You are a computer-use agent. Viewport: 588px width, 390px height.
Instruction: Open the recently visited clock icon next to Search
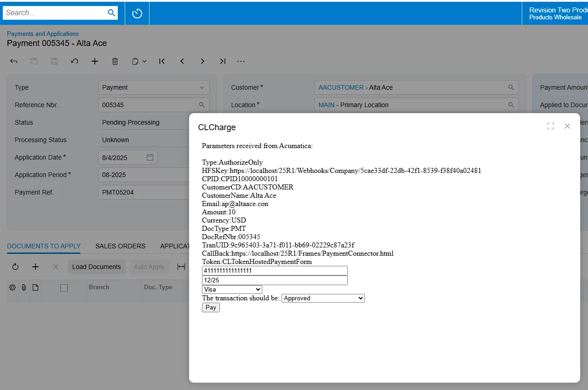click(137, 13)
